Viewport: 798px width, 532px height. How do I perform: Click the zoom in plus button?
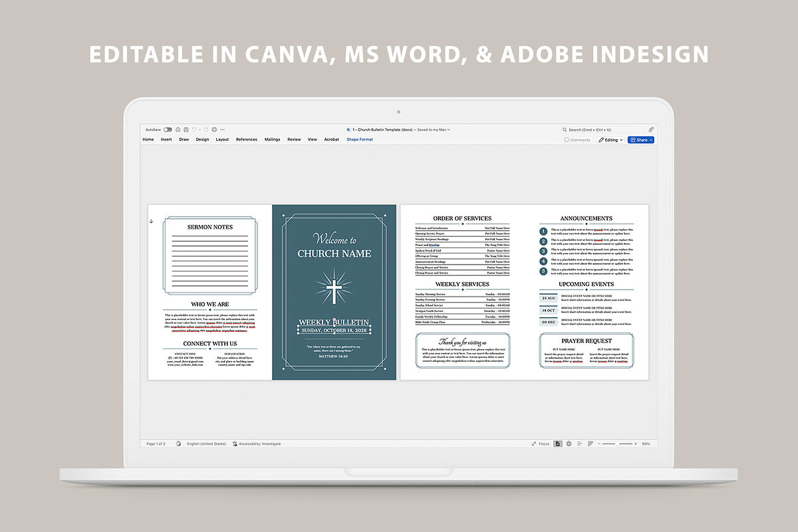(635, 444)
